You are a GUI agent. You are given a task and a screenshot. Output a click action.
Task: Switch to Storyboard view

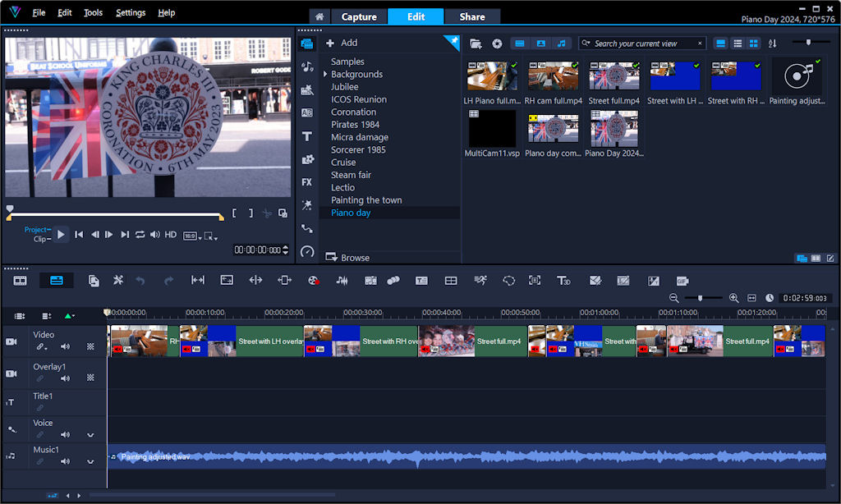[20, 281]
